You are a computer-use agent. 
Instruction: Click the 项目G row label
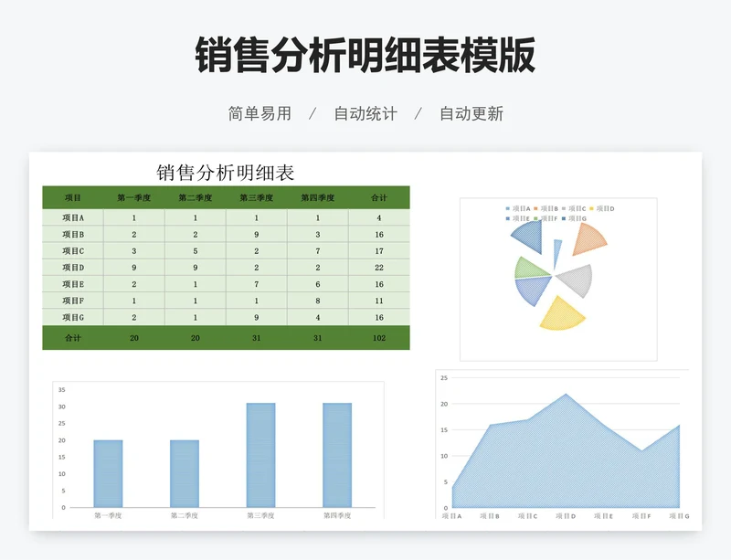click(x=73, y=318)
